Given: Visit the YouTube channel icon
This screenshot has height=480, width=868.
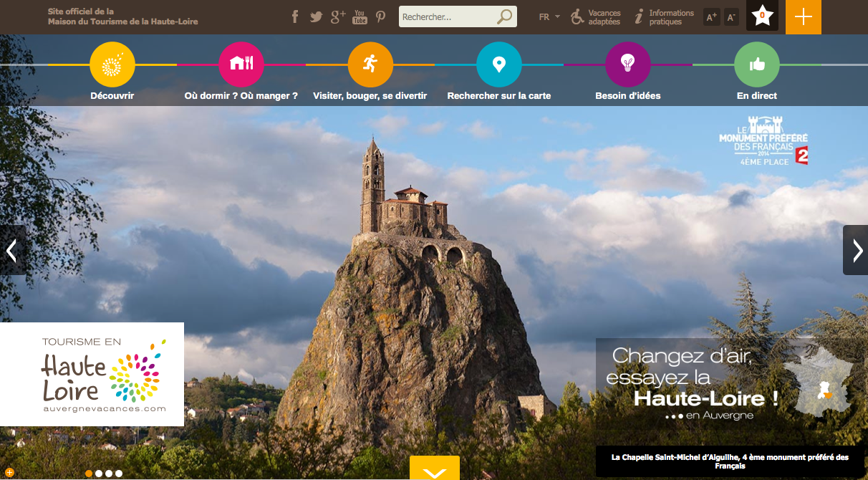Looking at the screenshot, I should 360,16.
